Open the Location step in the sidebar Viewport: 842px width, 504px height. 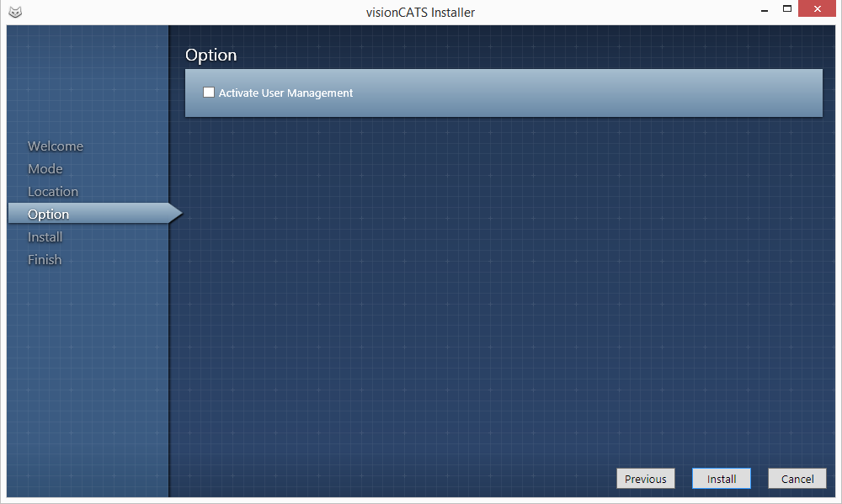point(52,191)
